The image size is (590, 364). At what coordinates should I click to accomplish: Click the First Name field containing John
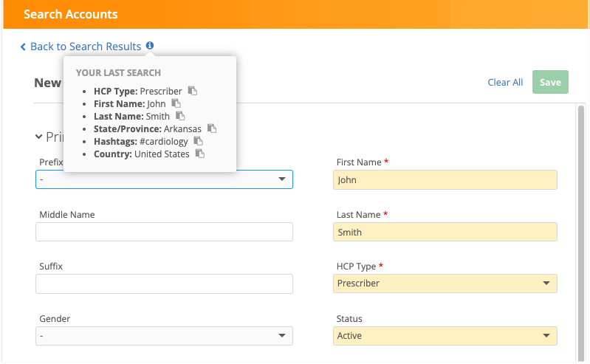point(445,180)
